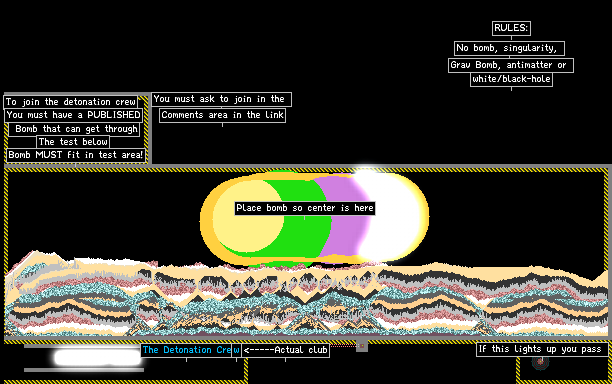This screenshot has height=384, width=612.
Task: Click the glowing white bar below the test area
Action: (x=98, y=358)
